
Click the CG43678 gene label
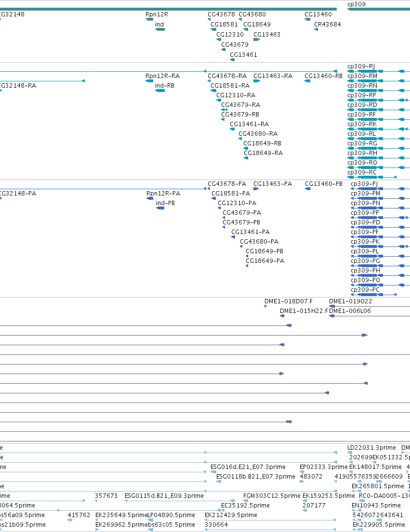click(221, 14)
